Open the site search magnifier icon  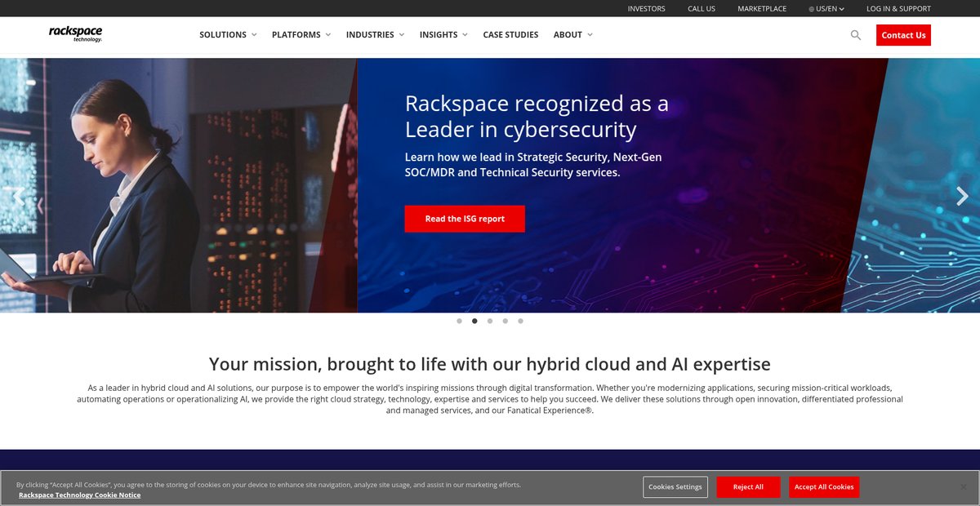click(856, 35)
